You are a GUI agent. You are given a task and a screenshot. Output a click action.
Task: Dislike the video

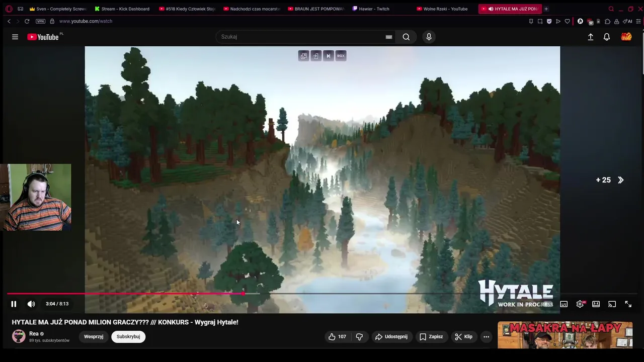pos(359,336)
